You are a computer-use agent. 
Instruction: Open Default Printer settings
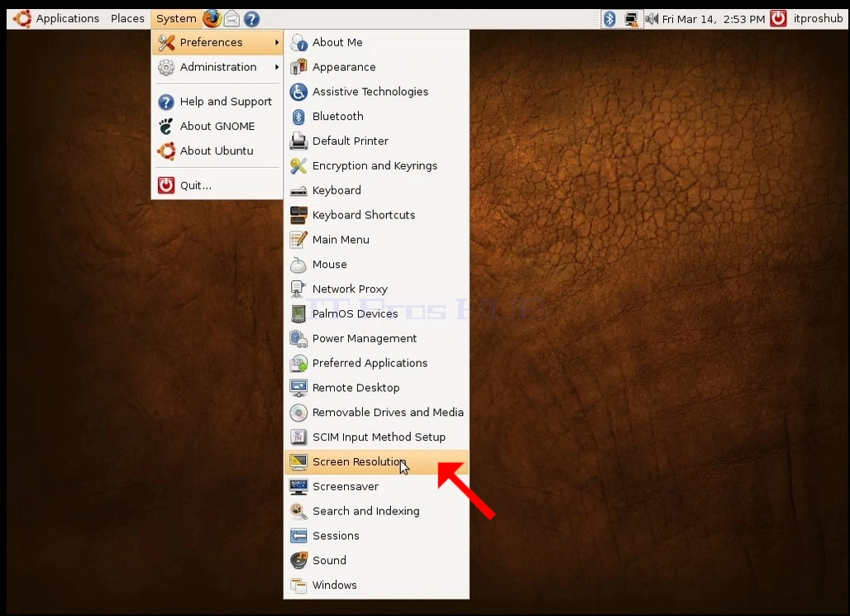coord(376,141)
